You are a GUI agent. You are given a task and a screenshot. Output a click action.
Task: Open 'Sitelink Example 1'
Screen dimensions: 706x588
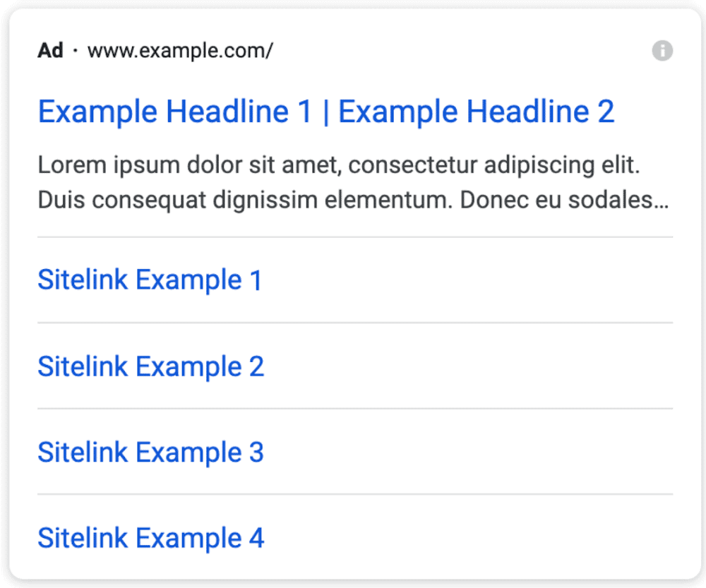point(150,280)
